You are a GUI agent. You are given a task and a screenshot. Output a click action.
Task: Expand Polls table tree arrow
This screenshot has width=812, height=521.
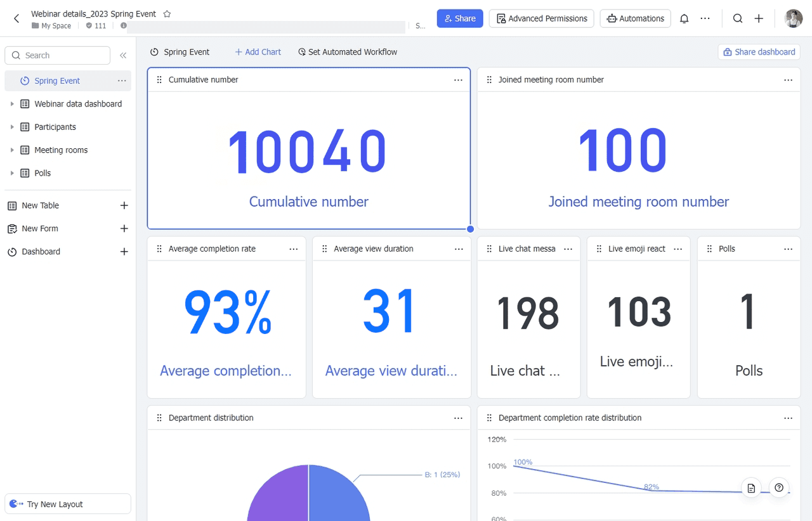pyautogui.click(x=12, y=173)
